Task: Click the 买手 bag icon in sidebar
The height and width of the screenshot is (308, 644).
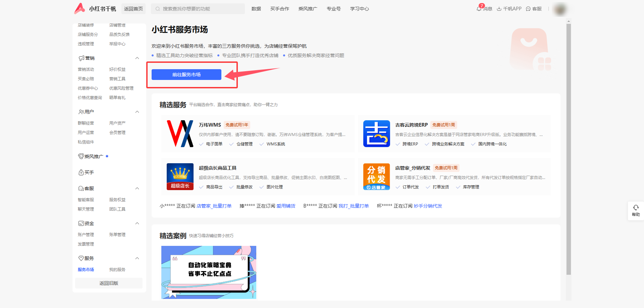Action: (81, 172)
